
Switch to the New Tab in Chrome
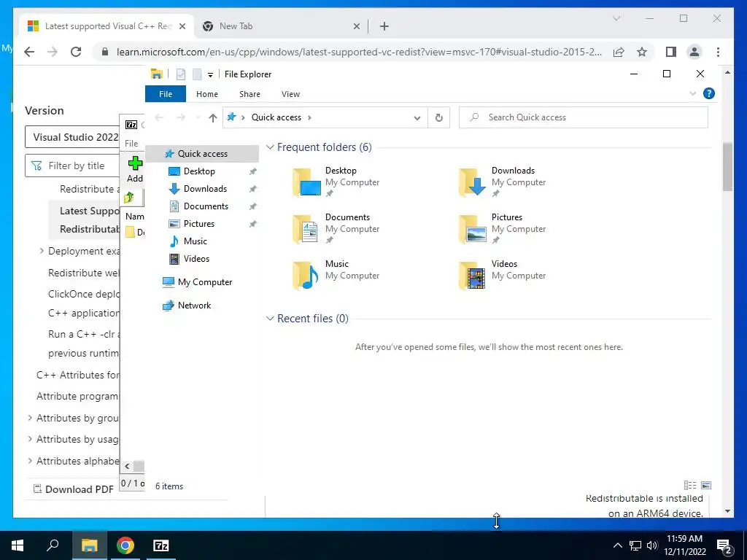[281, 26]
